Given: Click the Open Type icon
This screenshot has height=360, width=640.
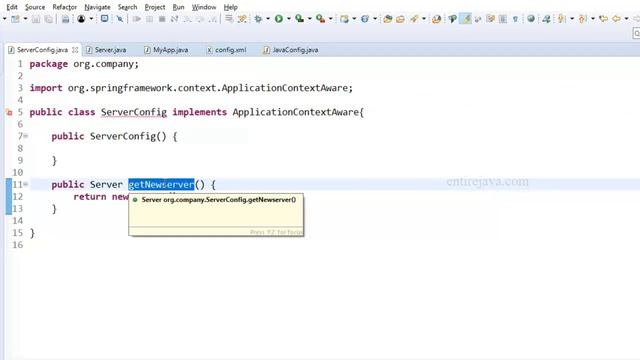Looking at the screenshot, I should point(388,19).
